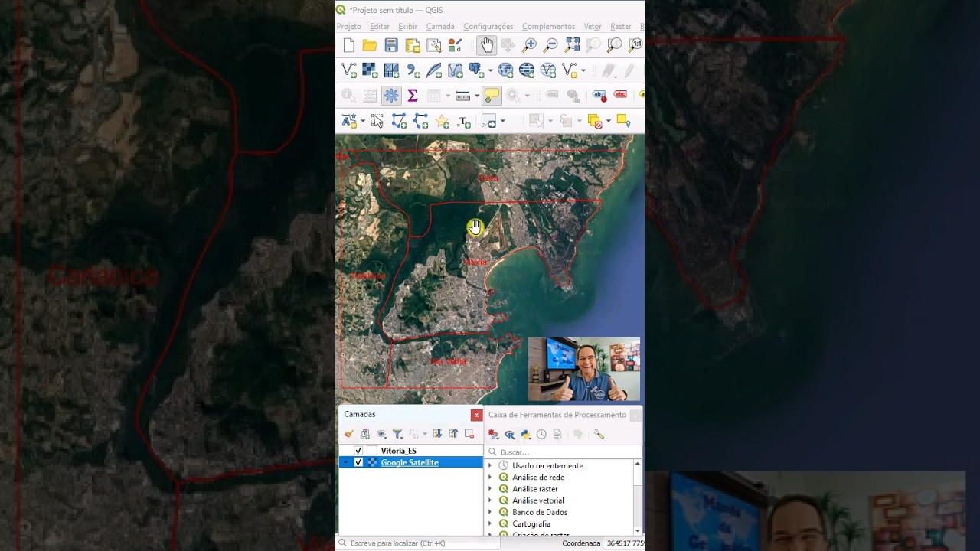Open the measure tool dropdown arrow

coord(476,96)
